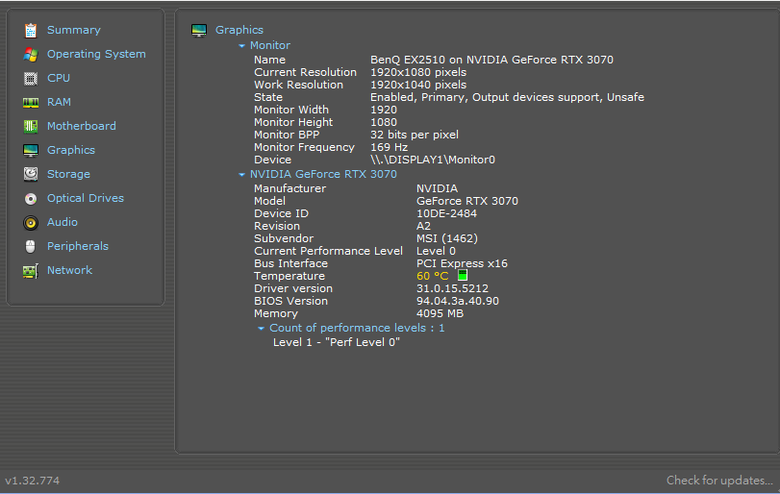Click the Level 1 - "Perf Level 0" row

(336, 342)
